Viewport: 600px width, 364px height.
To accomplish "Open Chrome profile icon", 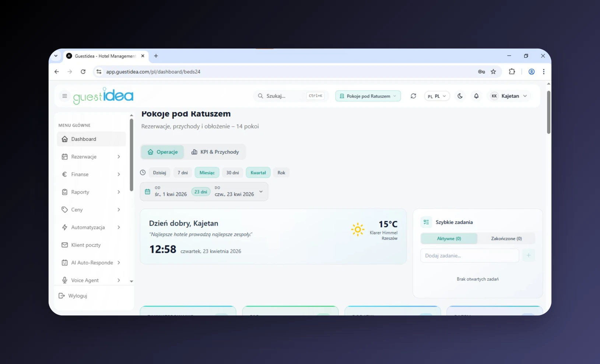I will pos(531,72).
